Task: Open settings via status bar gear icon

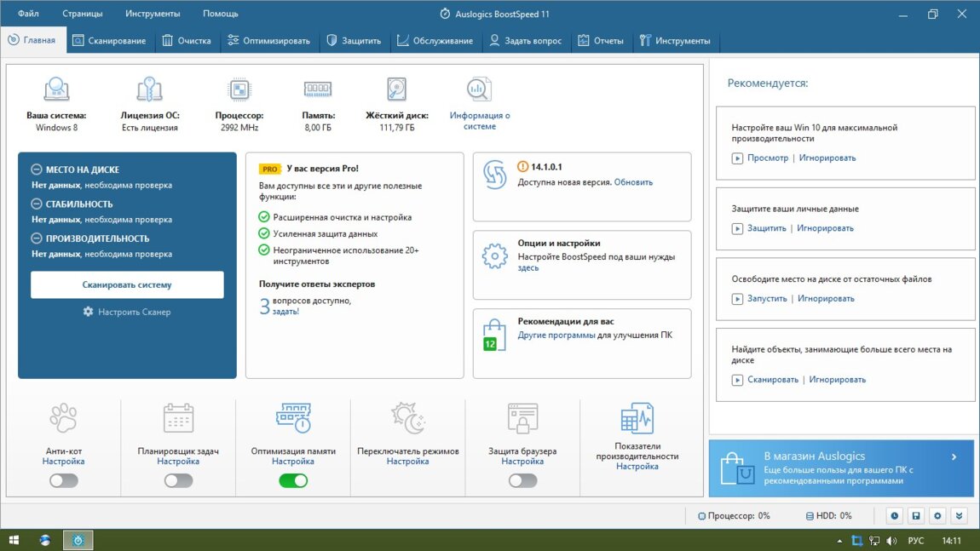Action: coord(937,515)
